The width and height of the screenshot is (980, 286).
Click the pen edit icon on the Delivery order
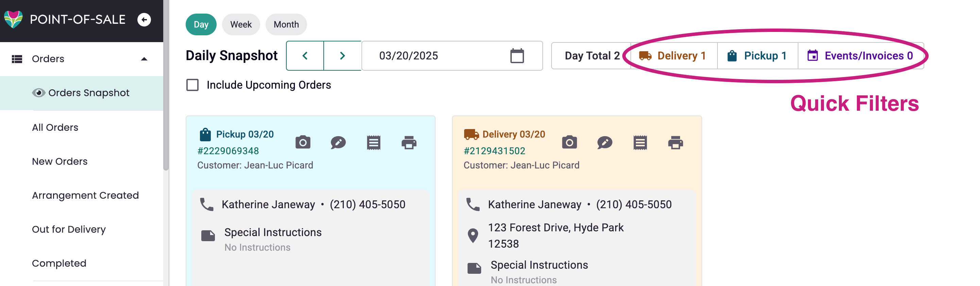coord(605,142)
